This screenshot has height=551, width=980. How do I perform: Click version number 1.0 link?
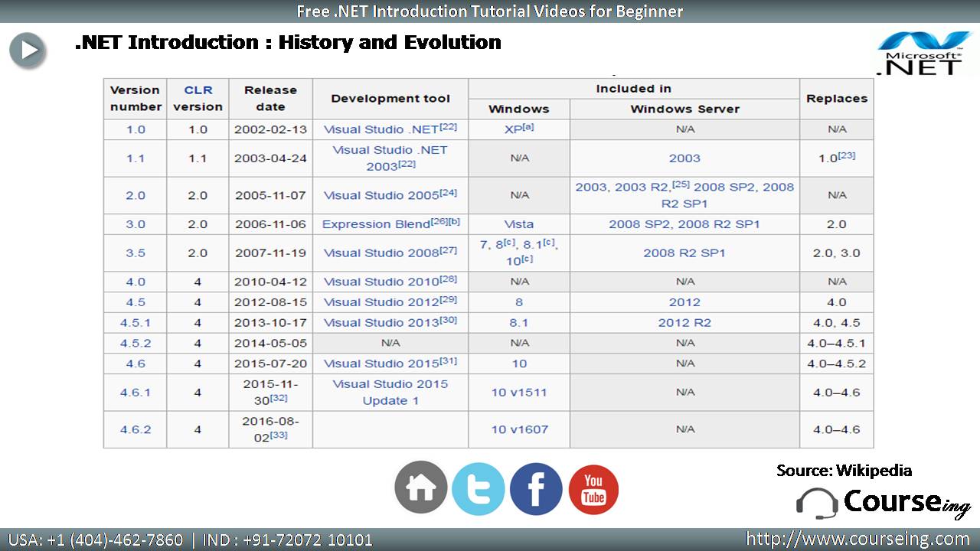point(136,129)
